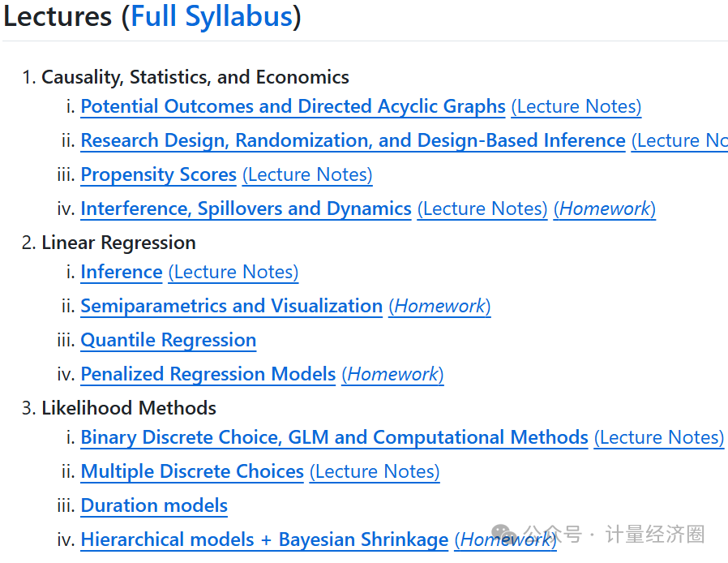The width and height of the screenshot is (728, 563).
Task: Open Interference, Spillovers and Dynamics lecture
Action: click(x=246, y=208)
